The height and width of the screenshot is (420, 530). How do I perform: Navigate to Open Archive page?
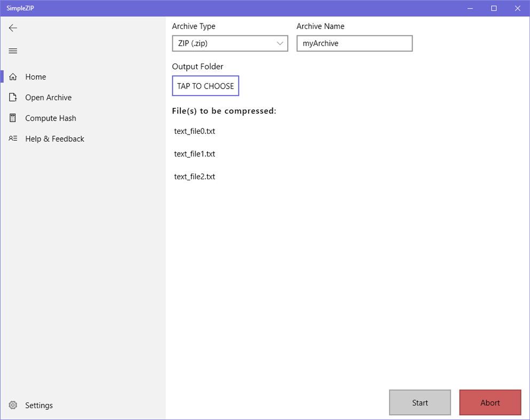(x=48, y=97)
